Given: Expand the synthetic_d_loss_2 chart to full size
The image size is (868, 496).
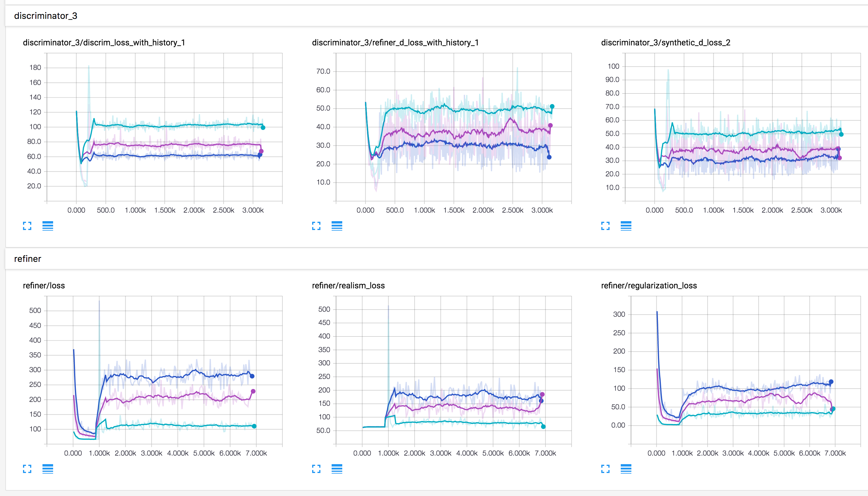Looking at the screenshot, I should click(605, 226).
